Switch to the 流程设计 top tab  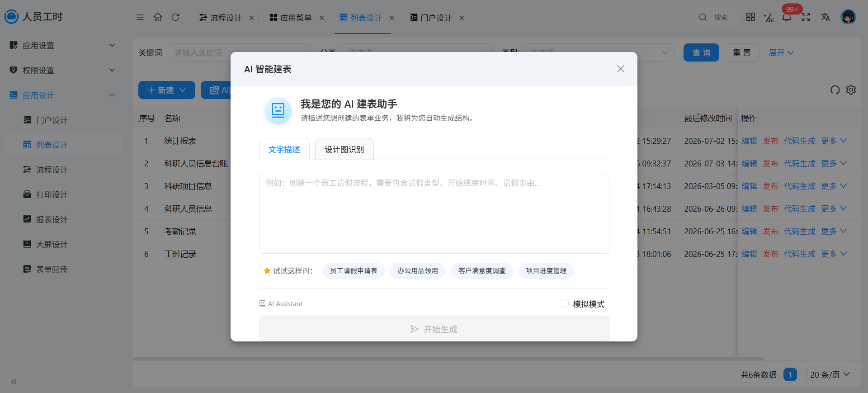[x=221, y=18]
